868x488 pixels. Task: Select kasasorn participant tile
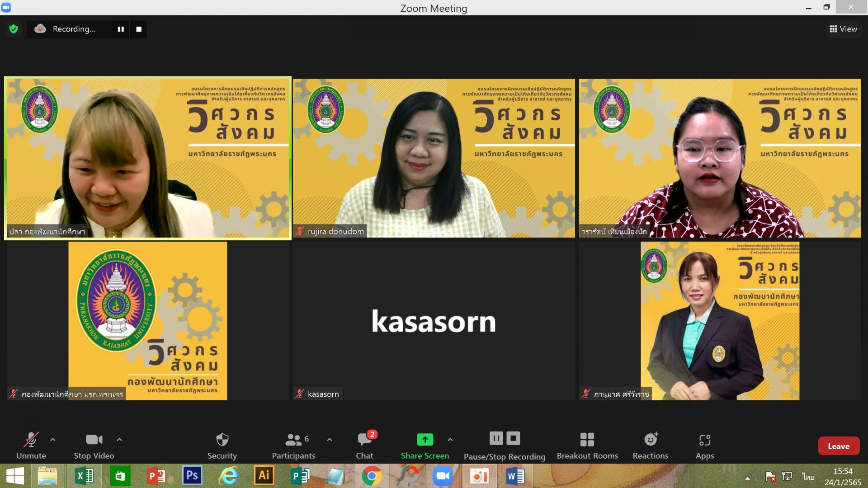click(434, 321)
